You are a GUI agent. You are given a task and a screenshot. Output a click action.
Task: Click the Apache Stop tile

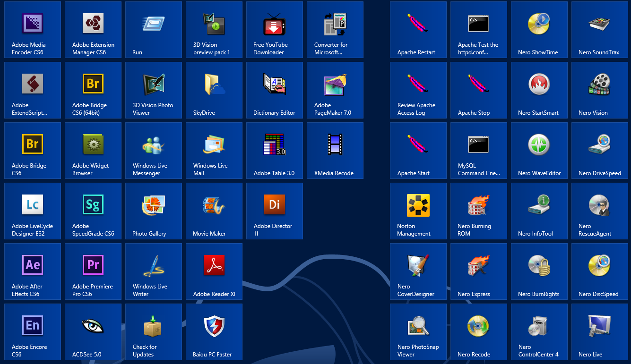479,90
